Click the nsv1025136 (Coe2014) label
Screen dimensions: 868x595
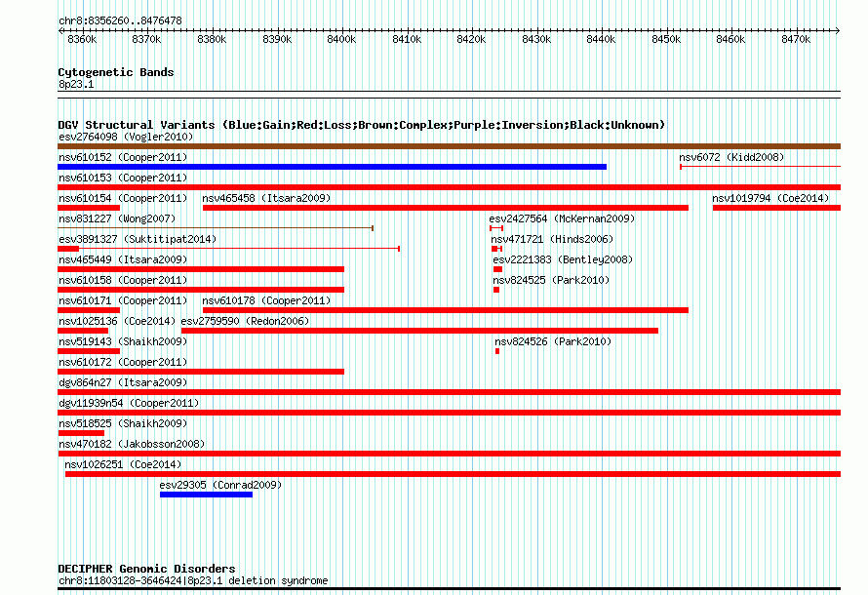117,321
